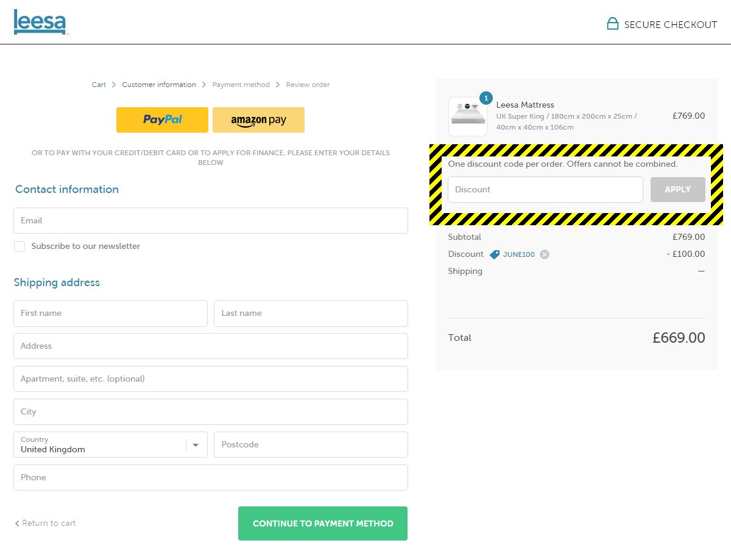Image resolution: width=731 pixels, height=560 pixels.
Task: Click the Leesa Mattress product name
Action: 525,105
